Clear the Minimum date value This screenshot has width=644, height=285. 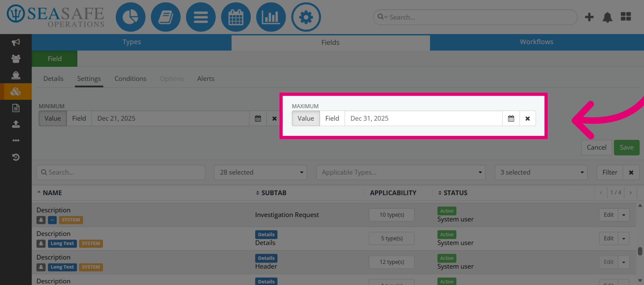point(274,119)
